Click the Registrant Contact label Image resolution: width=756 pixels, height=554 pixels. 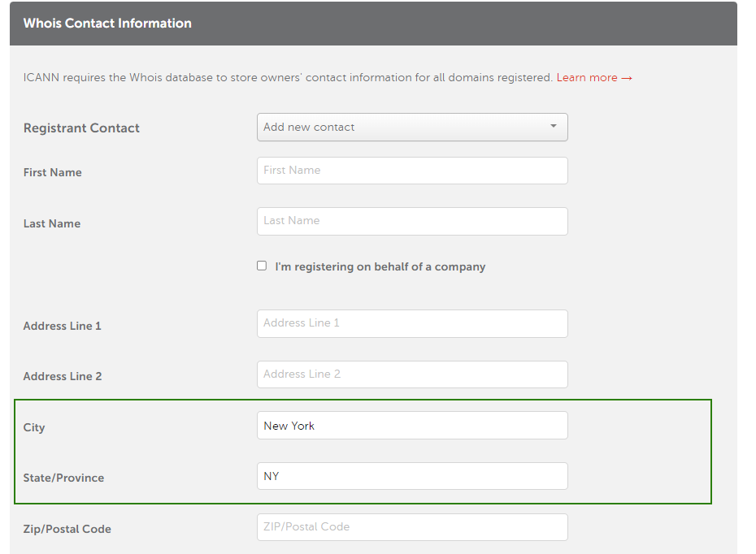pyautogui.click(x=81, y=128)
